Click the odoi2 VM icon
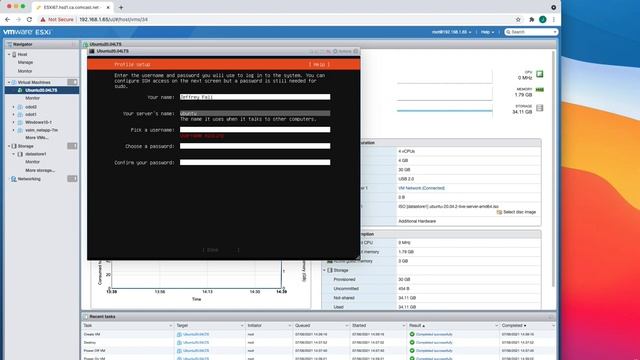The image size is (640, 360). (x=20, y=107)
